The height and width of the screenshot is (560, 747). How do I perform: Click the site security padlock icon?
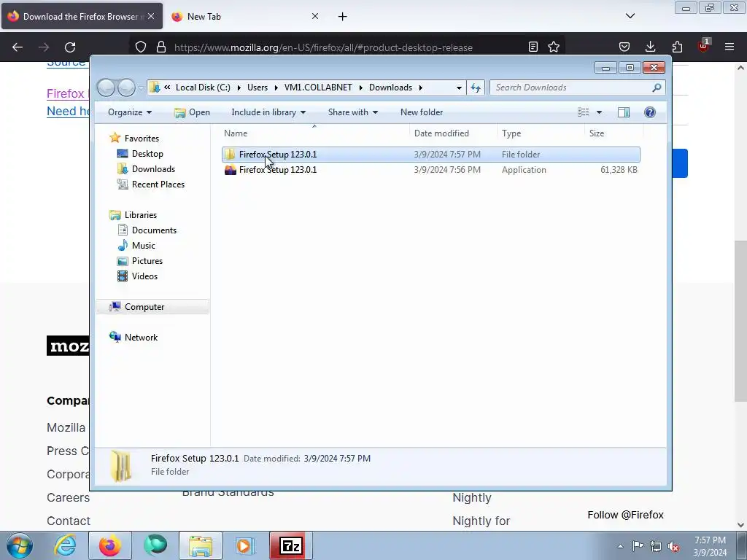[161, 47]
